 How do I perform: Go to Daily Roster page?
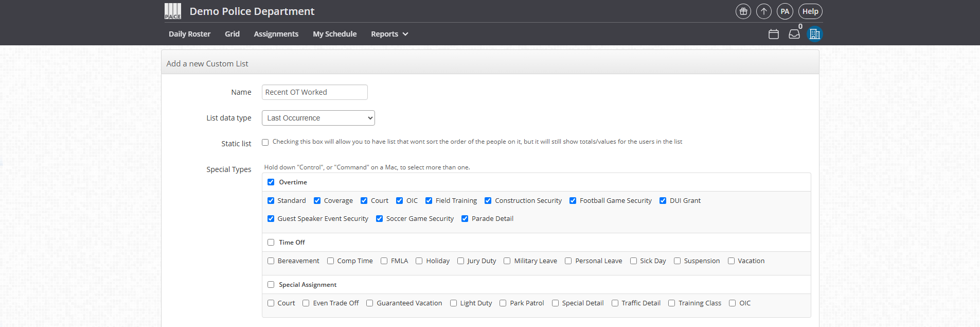(189, 34)
